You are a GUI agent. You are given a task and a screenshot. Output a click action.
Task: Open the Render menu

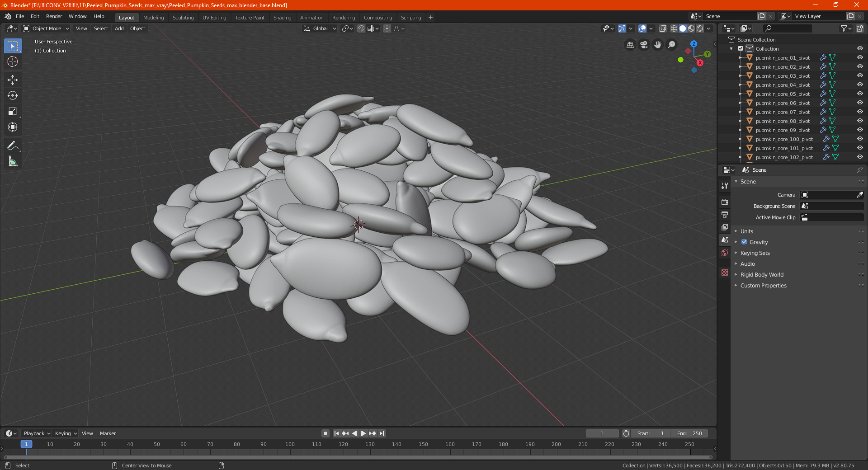(x=54, y=16)
